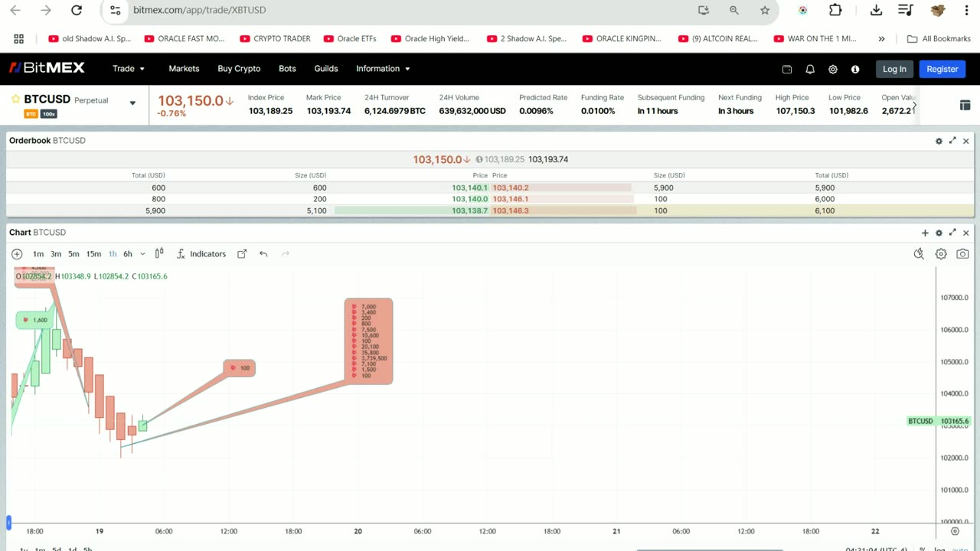Undo the last chart action

click(x=263, y=254)
